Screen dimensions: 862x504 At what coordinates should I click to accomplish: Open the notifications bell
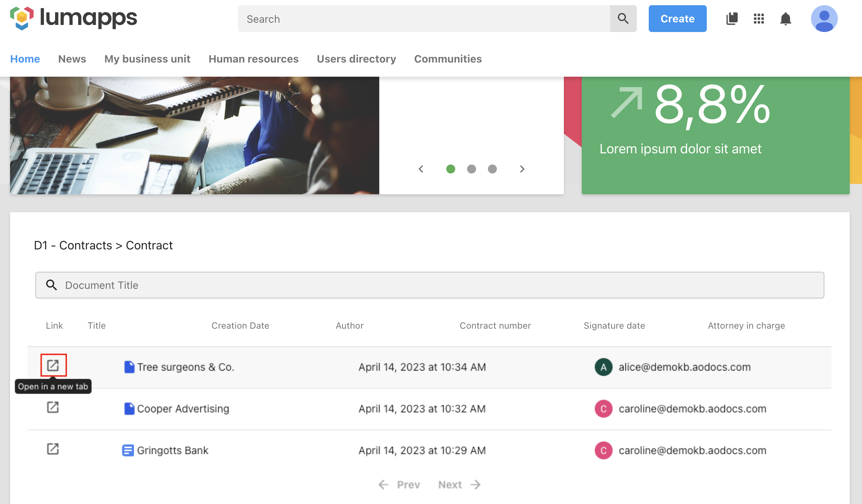pyautogui.click(x=785, y=19)
